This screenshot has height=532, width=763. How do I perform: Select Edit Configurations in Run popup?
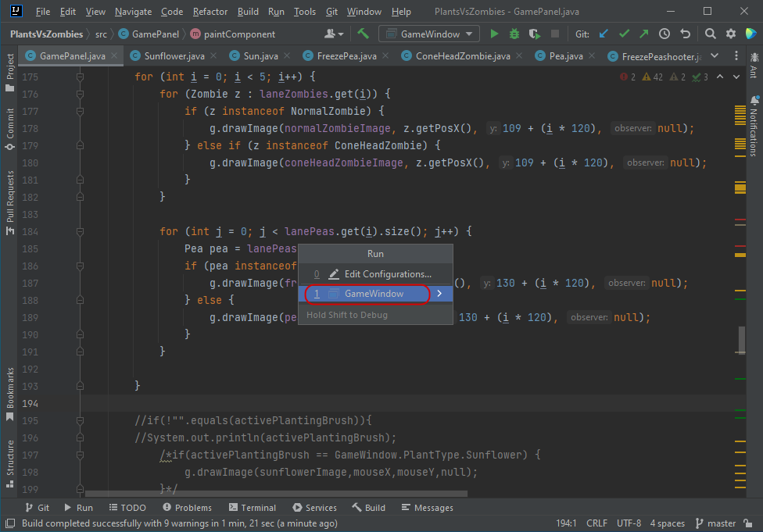[375, 273]
